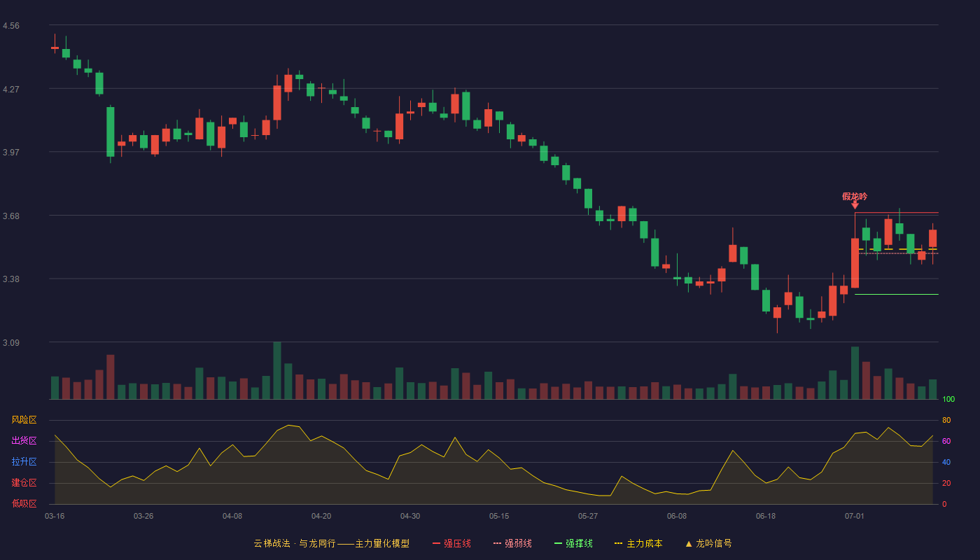The height and width of the screenshot is (560, 980).
Task: Toggle the 强压线 legend entry
Action: (451, 543)
